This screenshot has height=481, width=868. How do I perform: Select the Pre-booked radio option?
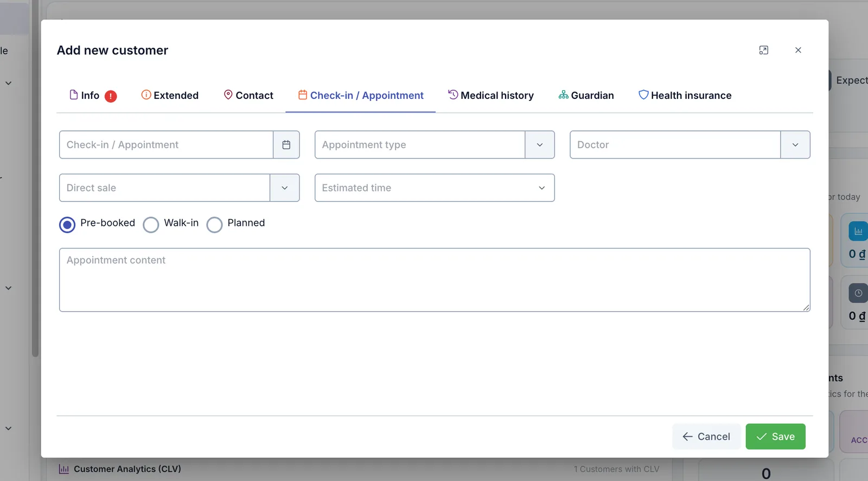[67, 224]
